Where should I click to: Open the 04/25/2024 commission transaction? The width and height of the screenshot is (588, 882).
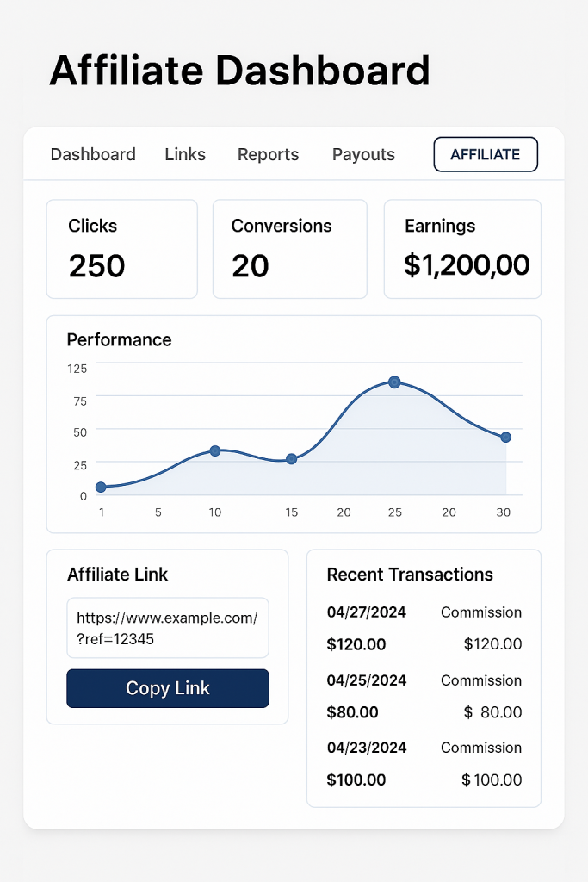(424, 696)
